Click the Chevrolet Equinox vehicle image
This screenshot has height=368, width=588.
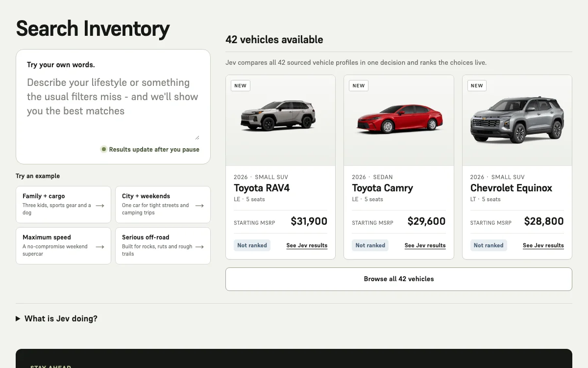[x=516, y=120]
